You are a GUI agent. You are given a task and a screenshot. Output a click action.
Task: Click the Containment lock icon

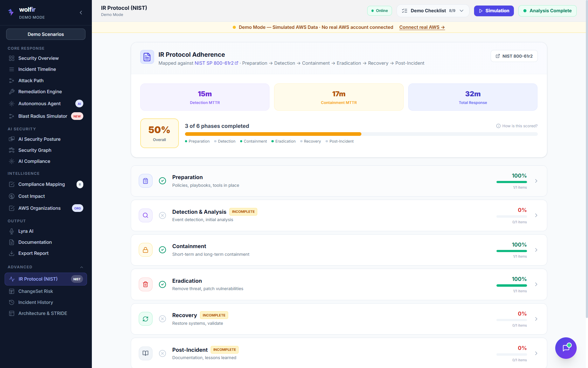pos(145,250)
